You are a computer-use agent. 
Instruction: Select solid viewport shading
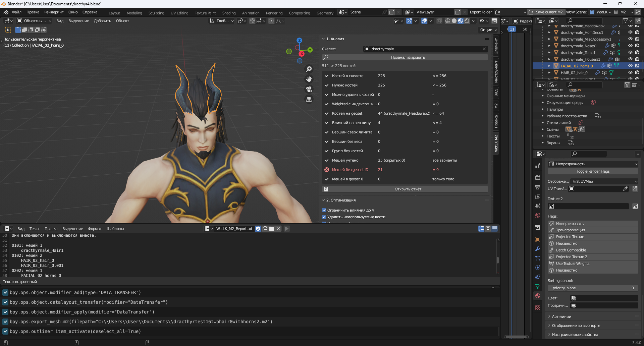click(454, 21)
